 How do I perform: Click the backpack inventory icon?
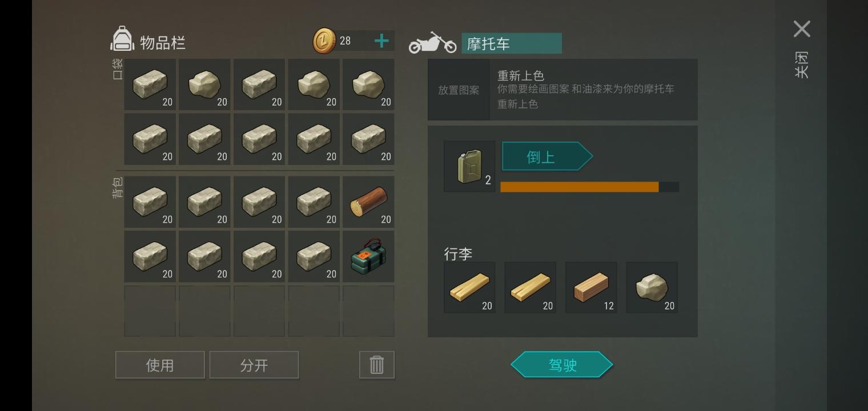coord(122,39)
